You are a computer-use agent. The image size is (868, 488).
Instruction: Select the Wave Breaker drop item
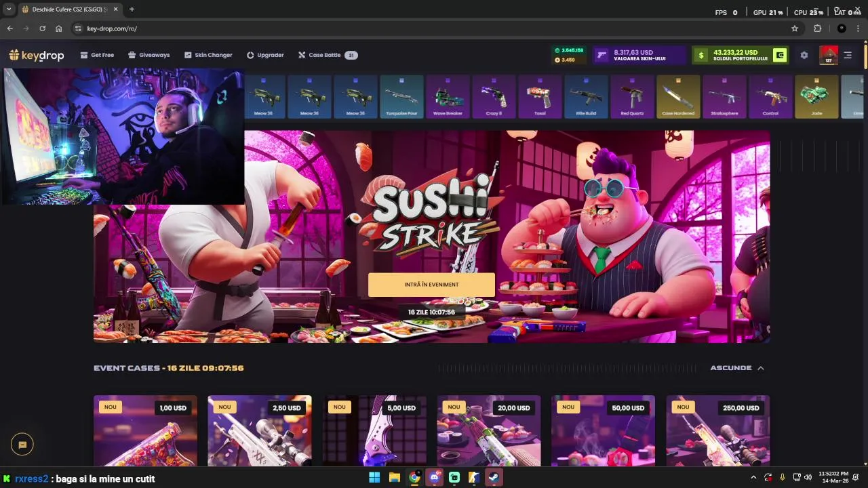[x=448, y=96]
